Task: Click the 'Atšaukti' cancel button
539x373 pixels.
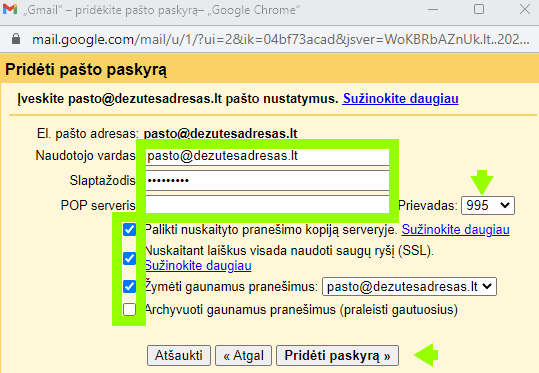Action: point(179,355)
